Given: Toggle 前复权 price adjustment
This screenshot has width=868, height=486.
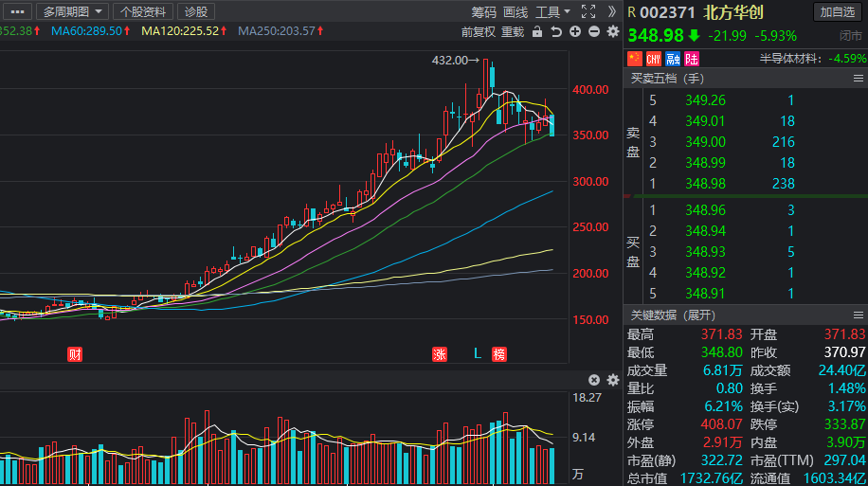Looking at the screenshot, I should click(479, 32).
